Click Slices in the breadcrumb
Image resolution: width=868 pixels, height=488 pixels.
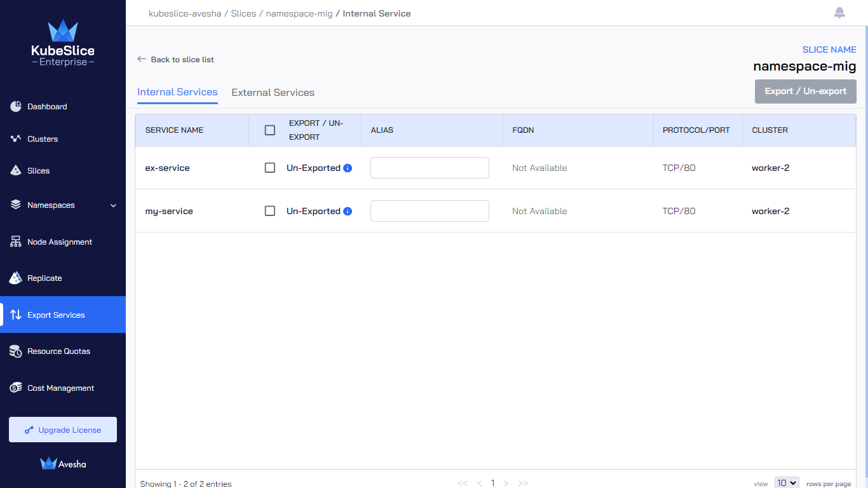(x=243, y=13)
